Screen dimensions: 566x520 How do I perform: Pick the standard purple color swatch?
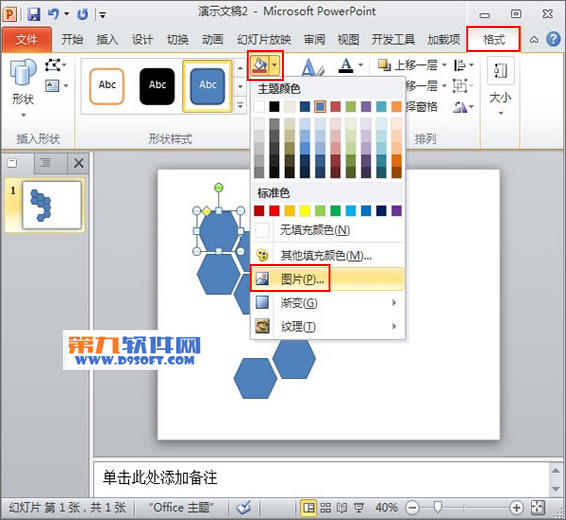[x=396, y=210]
